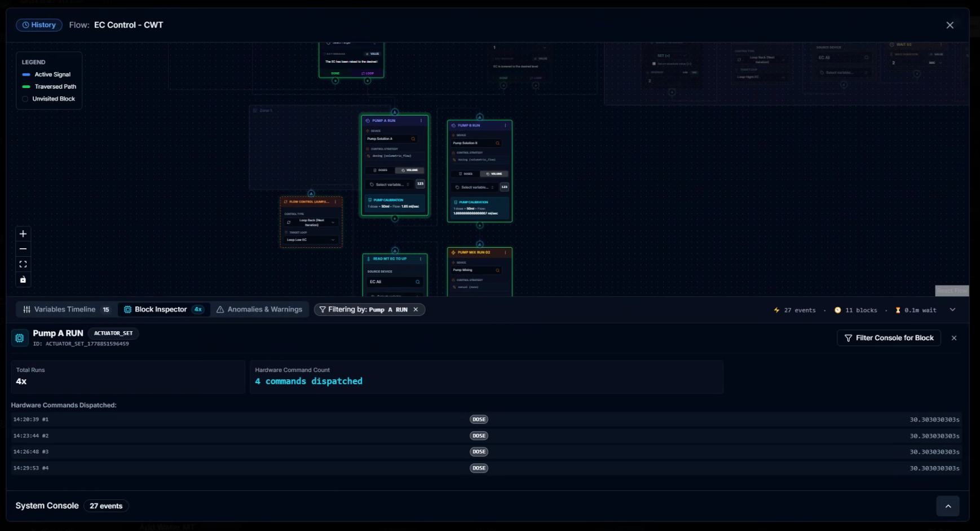Zoom in on the flow canvas
This screenshot has width=980, height=531.
(23, 234)
